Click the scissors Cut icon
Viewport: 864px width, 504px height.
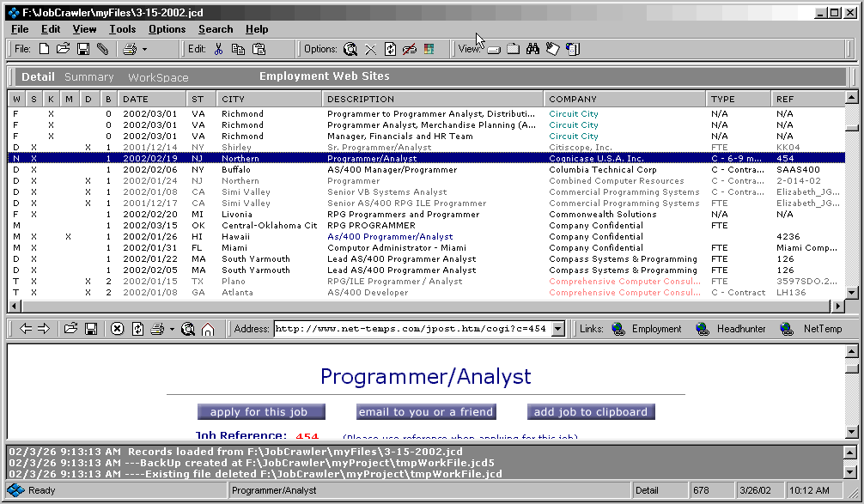[218, 49]
